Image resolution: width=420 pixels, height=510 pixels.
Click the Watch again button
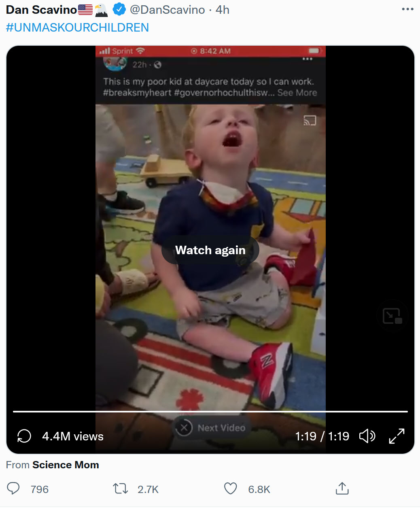point(210,250)
